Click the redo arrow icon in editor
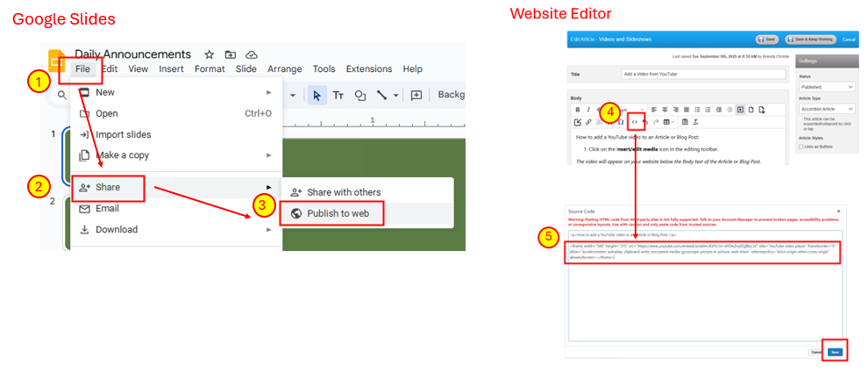Screen dimensions: 868x373 tap(656, 123)
